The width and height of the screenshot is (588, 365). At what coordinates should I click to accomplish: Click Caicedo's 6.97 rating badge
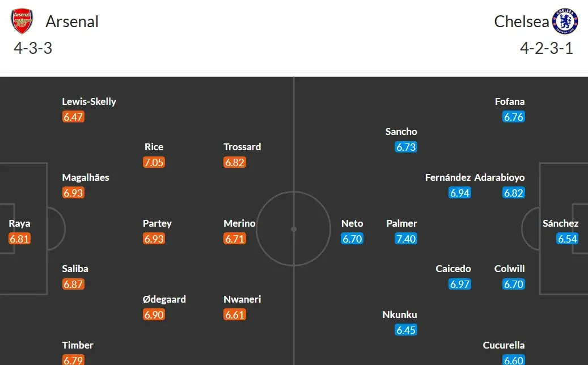[x=460, y=284]
